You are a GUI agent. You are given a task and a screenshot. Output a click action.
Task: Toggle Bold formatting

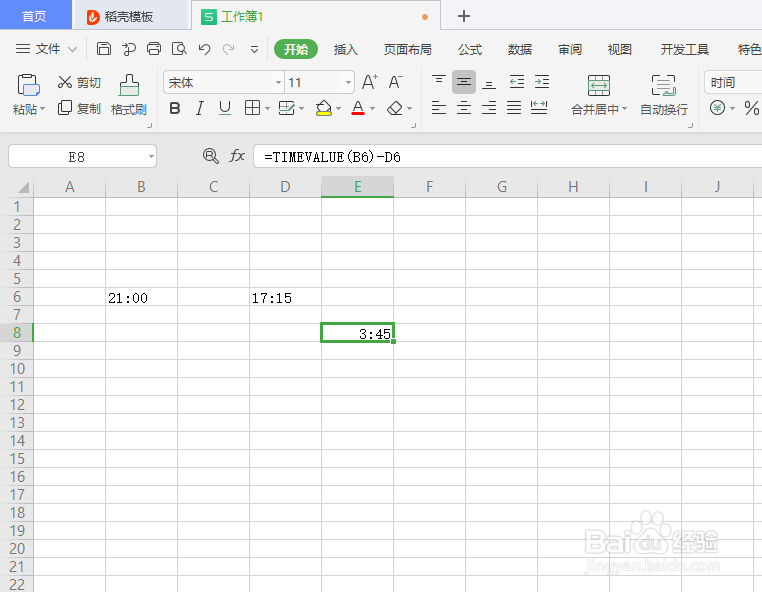click(175, 108)
